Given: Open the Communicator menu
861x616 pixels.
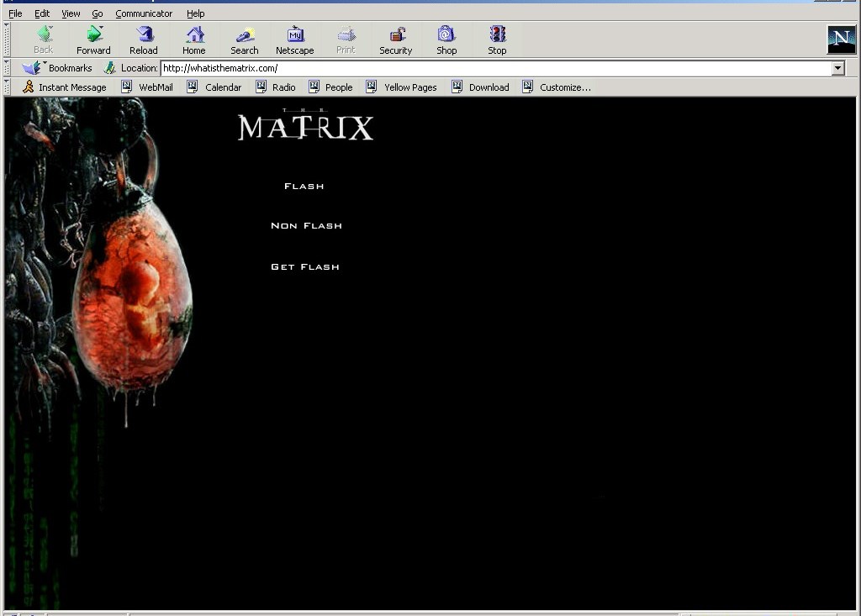Looking at the screenshot, I should 144,13.
